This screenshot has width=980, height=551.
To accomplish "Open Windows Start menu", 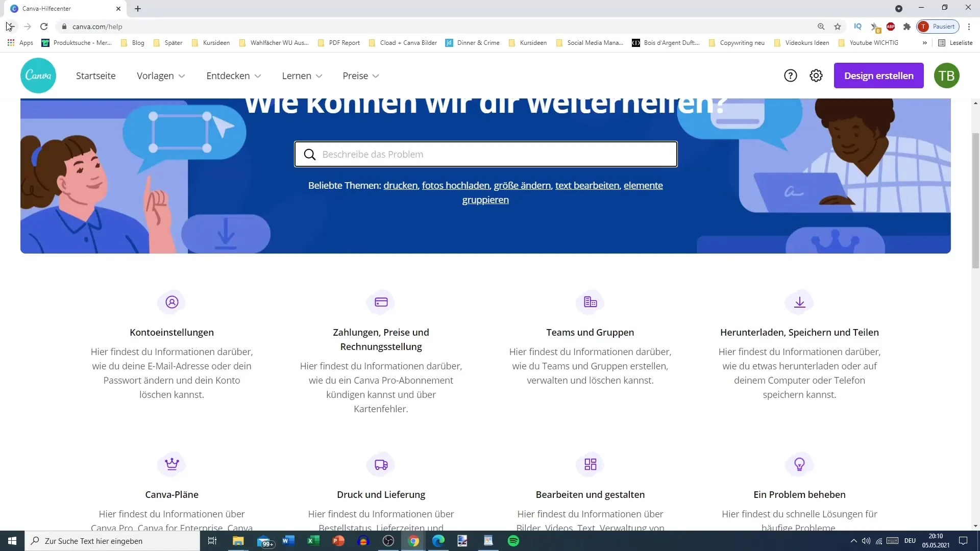I will (x=12, y=541).
